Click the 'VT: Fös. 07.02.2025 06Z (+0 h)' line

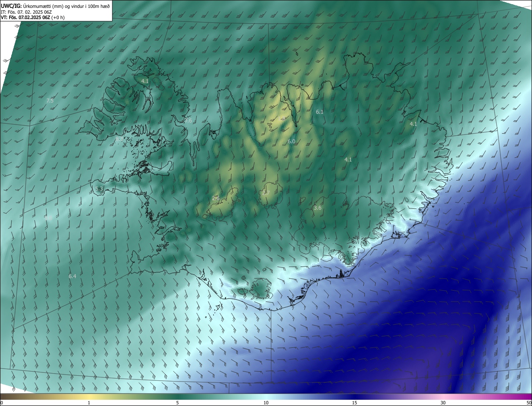point(33,17)
